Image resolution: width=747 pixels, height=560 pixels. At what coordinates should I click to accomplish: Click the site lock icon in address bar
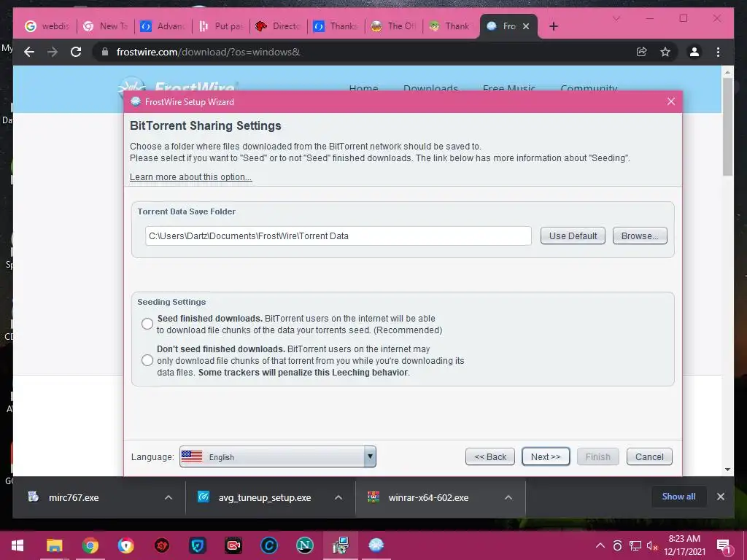[105, 52]
